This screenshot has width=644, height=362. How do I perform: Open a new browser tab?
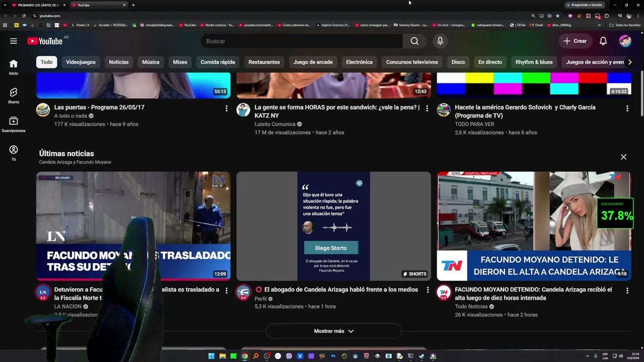click(133, 5)
